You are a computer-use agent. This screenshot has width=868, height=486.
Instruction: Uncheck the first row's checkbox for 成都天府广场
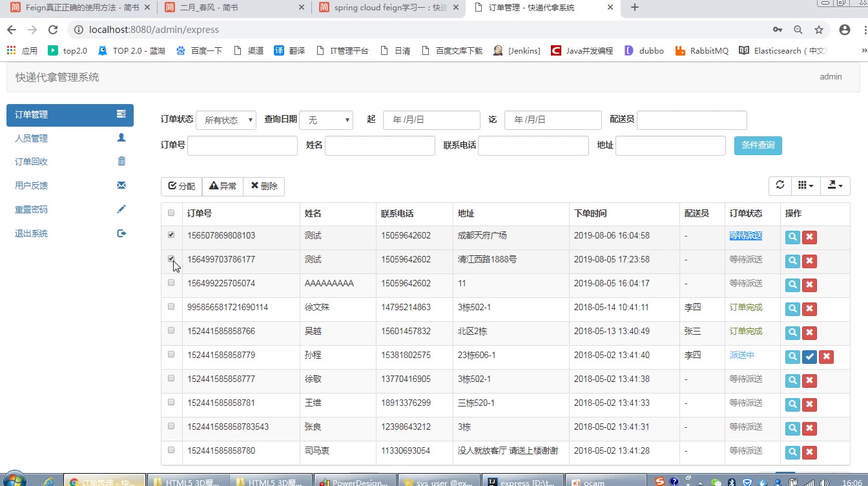click(171, 235)
